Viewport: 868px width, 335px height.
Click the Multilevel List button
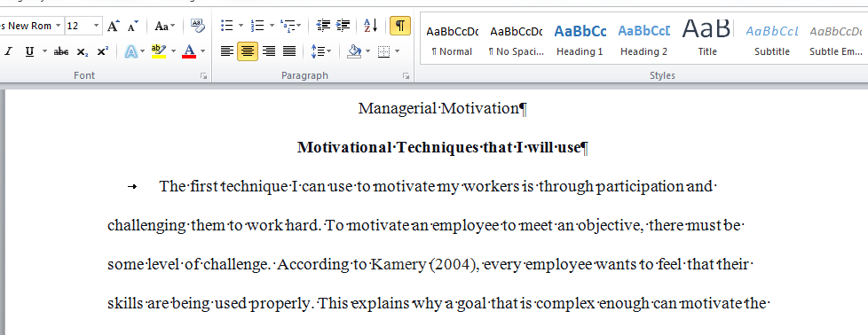(290, 26)
